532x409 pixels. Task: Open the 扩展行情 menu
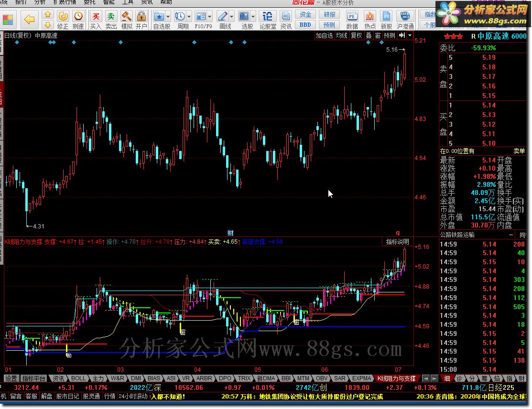[65, 2]
